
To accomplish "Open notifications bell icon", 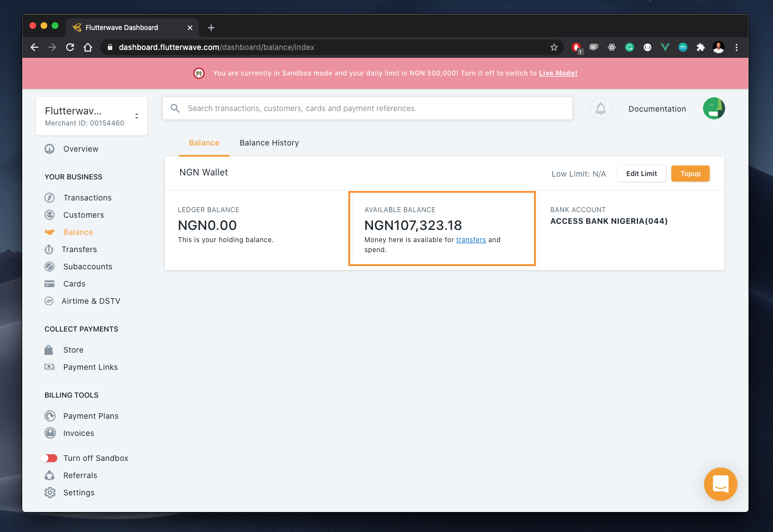I will pos(601,109).
